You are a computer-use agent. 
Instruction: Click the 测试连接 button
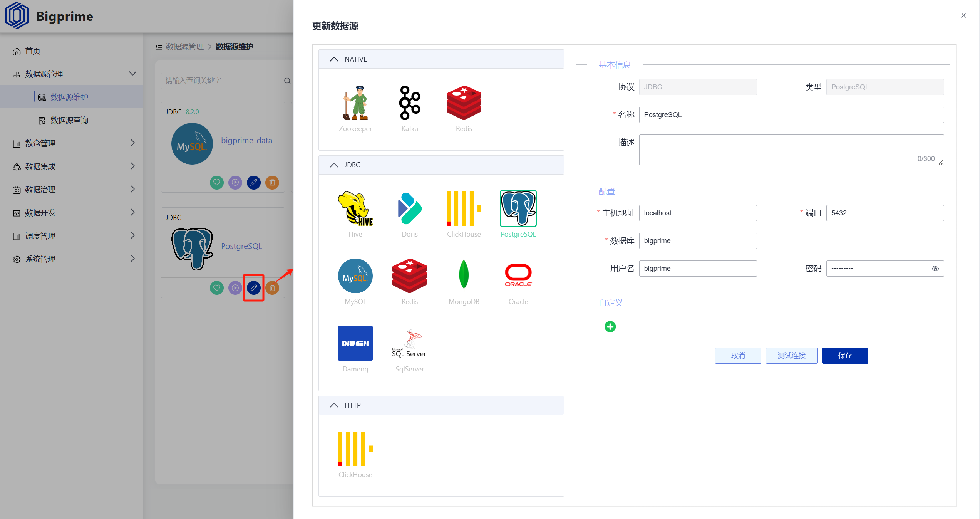tap(791, 355)
